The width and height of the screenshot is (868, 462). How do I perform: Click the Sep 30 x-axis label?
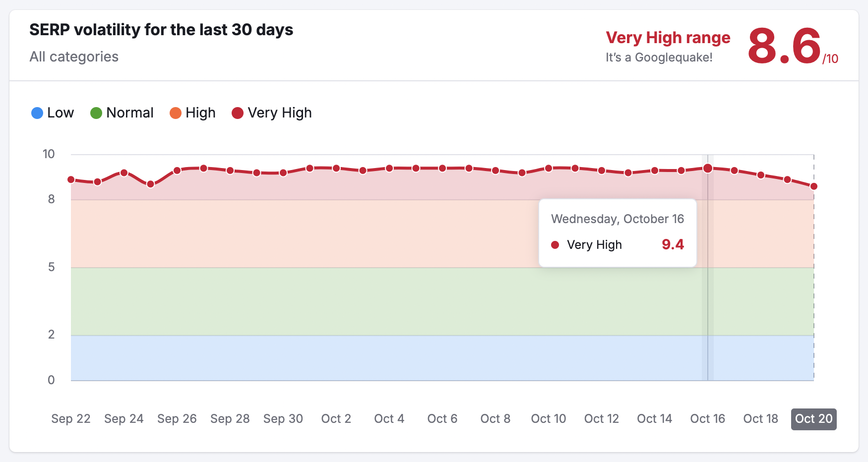pos(283,419)
